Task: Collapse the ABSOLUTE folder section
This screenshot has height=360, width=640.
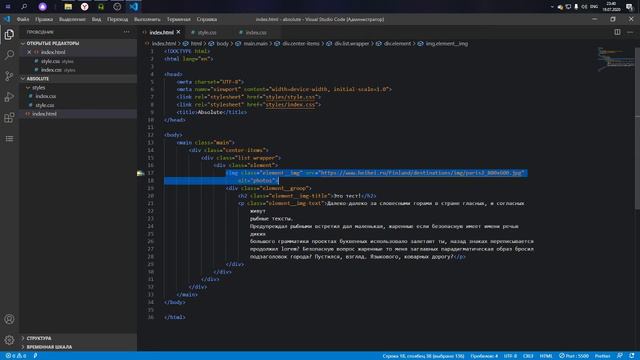Action: (x=38, y=79)
